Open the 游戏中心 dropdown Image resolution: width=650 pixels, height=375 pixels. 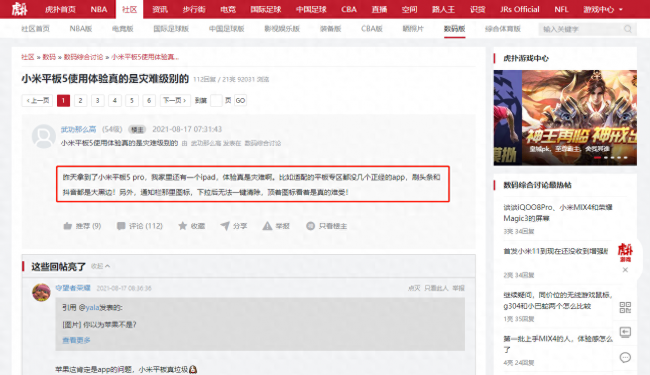(603, 9)
